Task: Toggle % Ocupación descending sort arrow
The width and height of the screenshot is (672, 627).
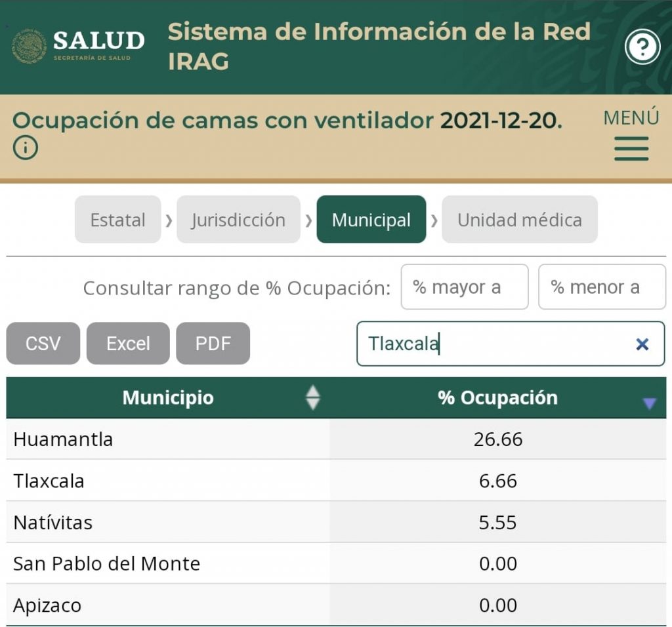Action: 649,403
